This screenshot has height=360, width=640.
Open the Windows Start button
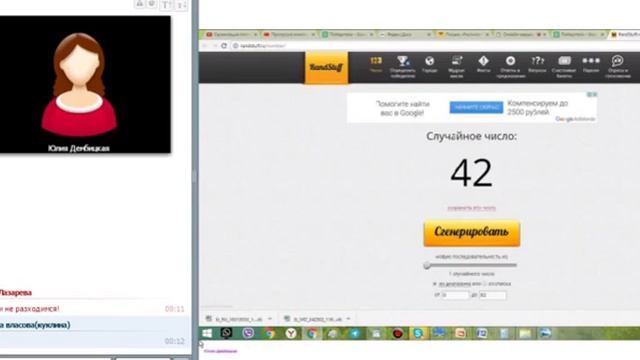207,333
